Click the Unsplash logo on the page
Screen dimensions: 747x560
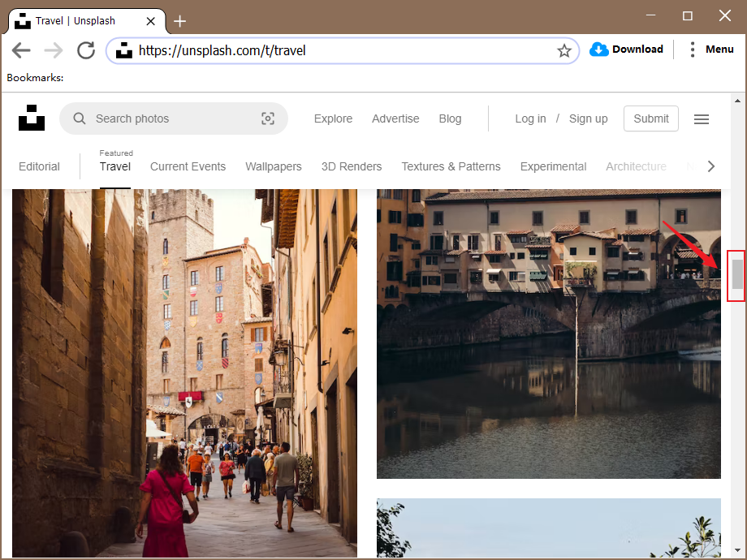click(32, 118)
